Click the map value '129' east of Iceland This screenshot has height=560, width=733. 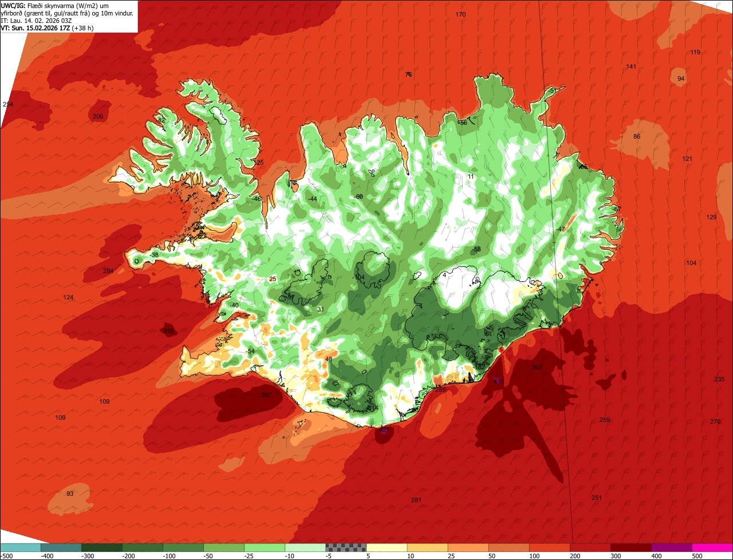coord(711,217)
